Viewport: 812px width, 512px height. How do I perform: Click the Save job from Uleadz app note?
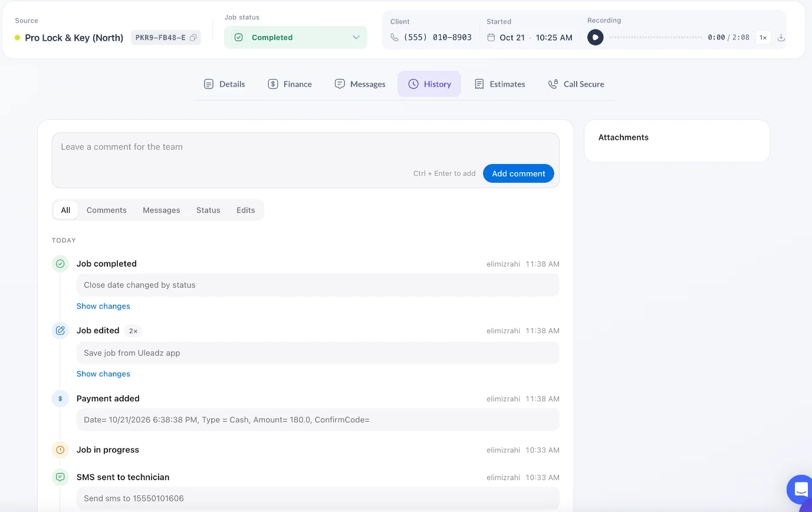tap(318, 353)
